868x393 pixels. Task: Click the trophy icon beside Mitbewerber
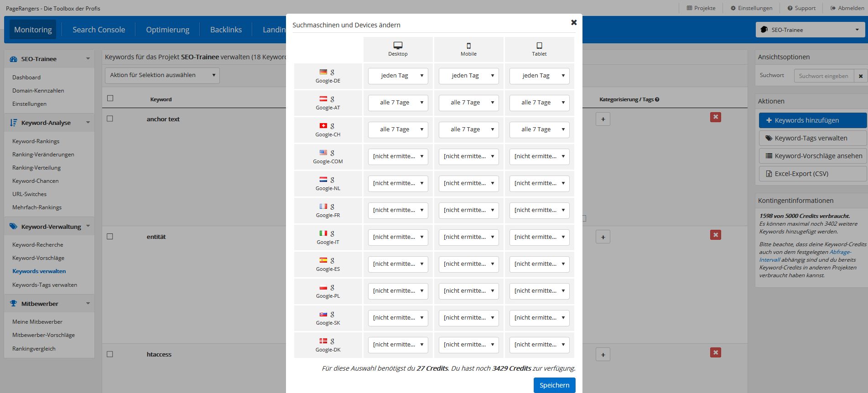tap(13, 304)
